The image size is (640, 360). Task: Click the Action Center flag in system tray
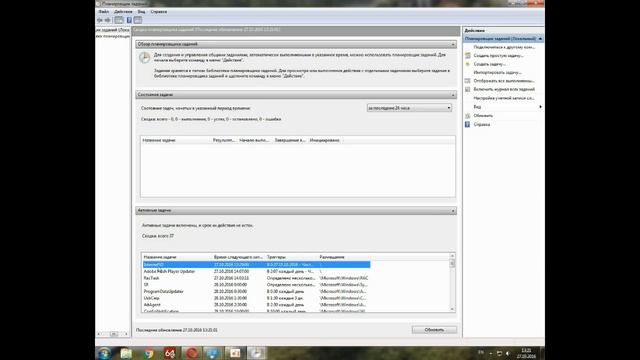pyautogui.click(x=499, y=353)
